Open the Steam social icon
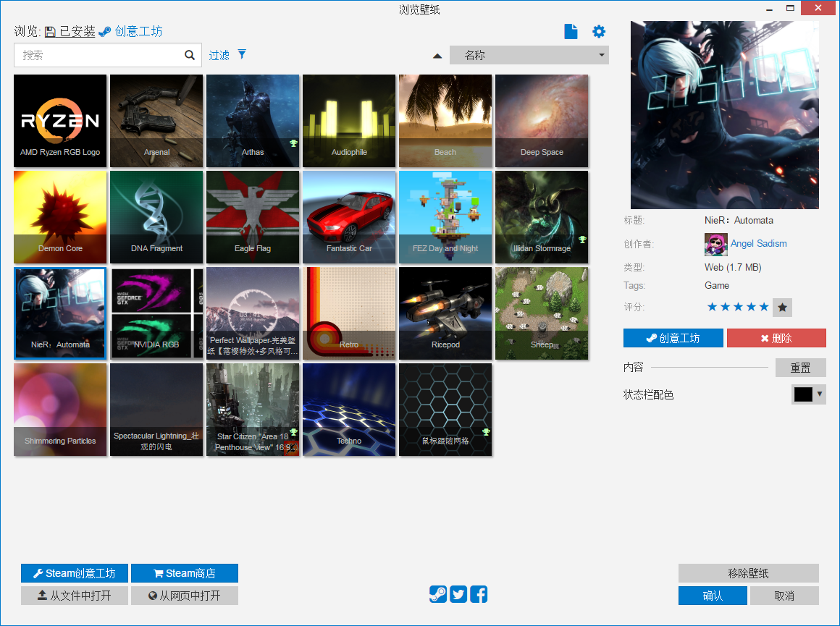The height and width of the screenshot is (626, 840). tap(437, 594)
